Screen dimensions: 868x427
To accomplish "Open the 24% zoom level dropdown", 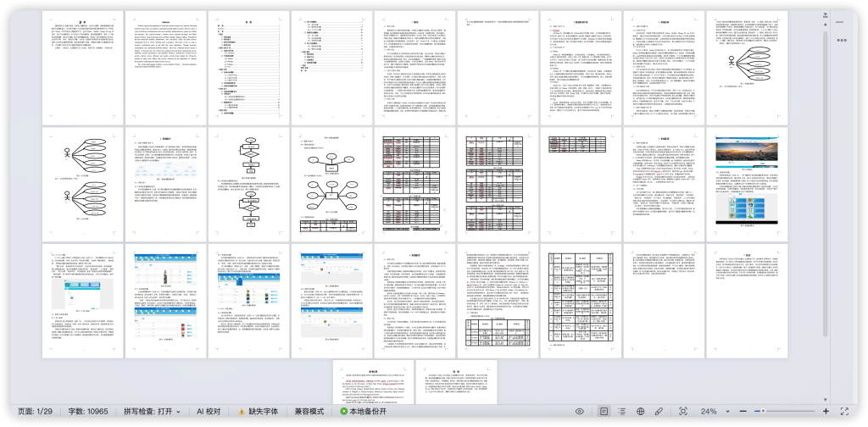I will [x=715, y=412].
